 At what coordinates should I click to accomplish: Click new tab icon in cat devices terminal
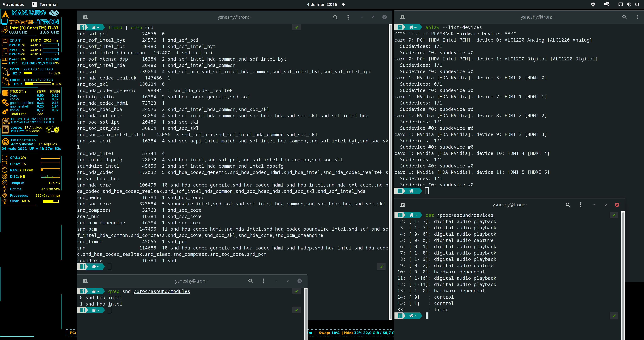click(x=402, y=205)
